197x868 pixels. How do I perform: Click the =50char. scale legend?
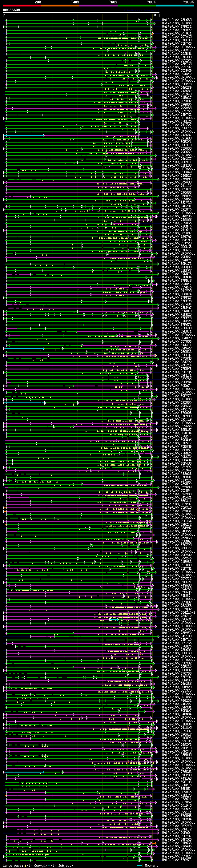pos(147,865)
